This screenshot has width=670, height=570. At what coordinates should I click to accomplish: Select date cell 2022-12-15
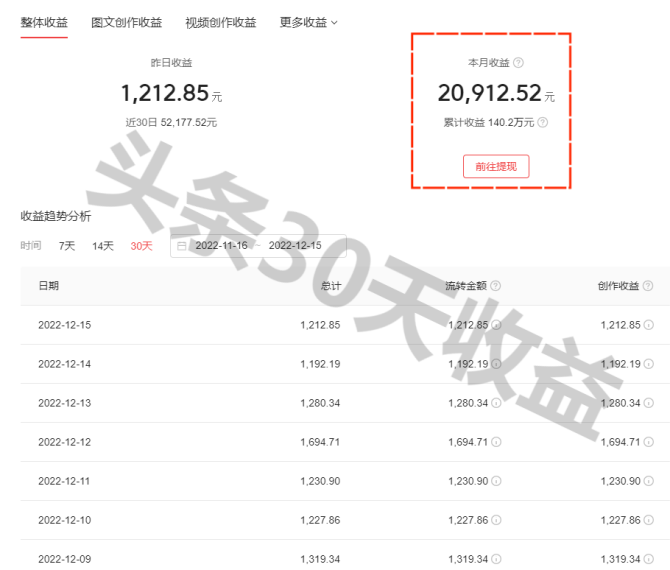point(65,325)
